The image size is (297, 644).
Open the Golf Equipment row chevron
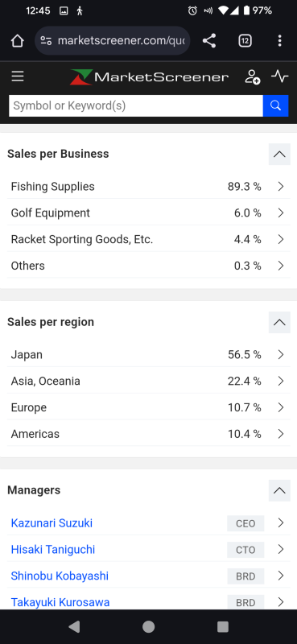pyautogui.click(x=281, y=213)
